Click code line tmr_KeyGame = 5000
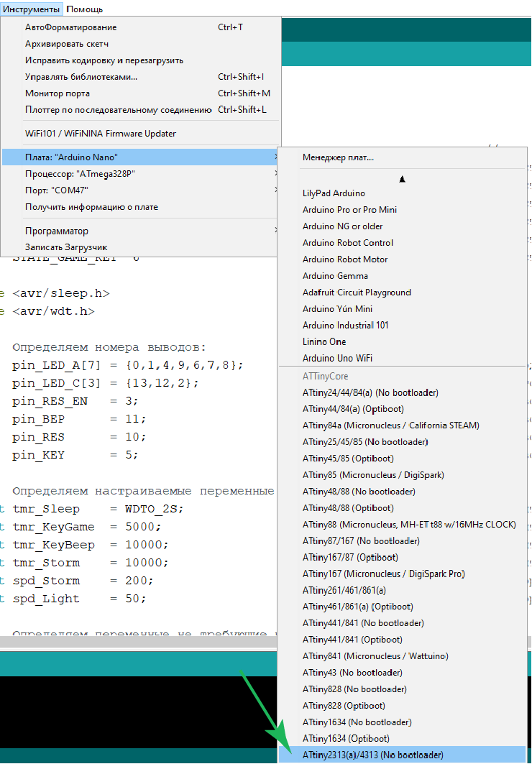Viewport: 532px width, 764px height. (87, 528)
